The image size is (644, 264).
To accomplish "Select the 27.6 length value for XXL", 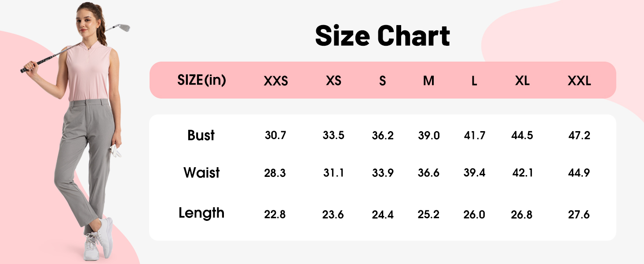I will tap(579, 215).
